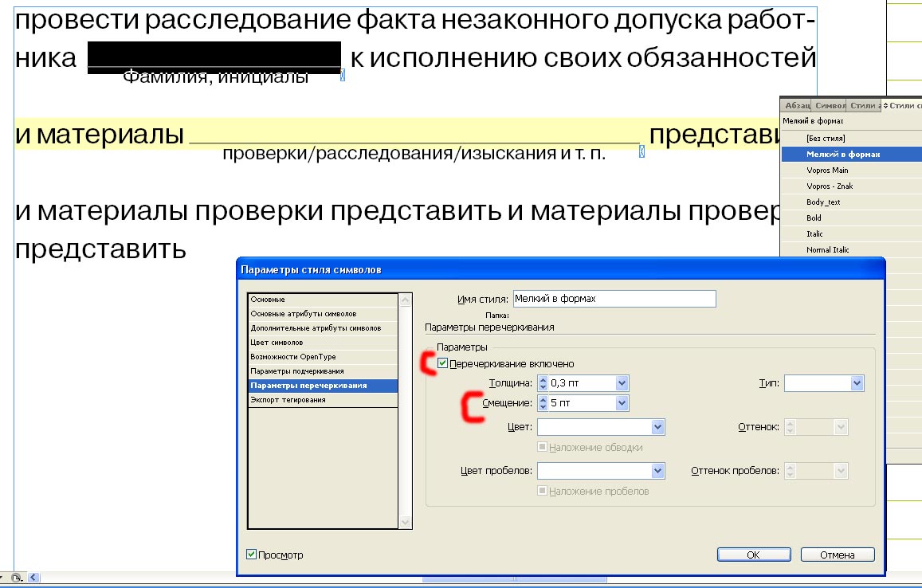This screenshot has width=922, height=588.
Task: Switch to the 'Стили с' panel tab
Action: (902, 105)
